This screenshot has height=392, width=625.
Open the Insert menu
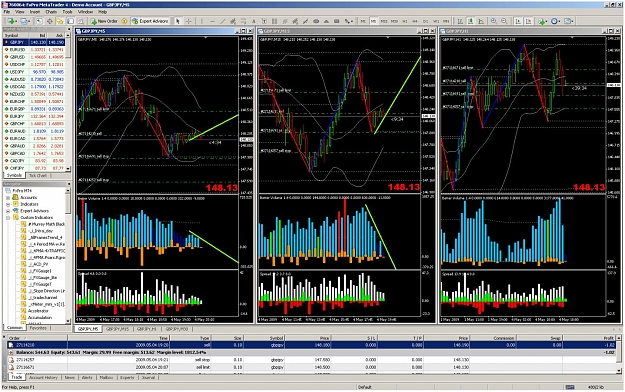(x=35, y=12)
